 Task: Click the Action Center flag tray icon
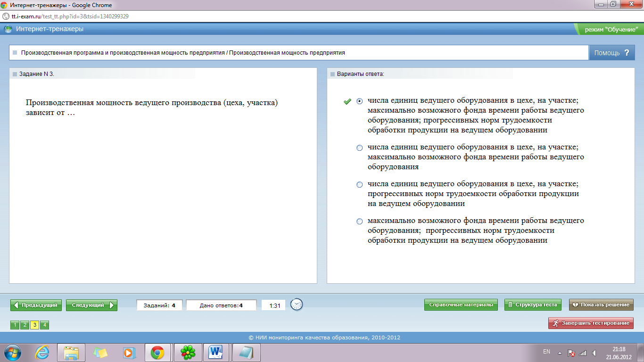[571, 353]
